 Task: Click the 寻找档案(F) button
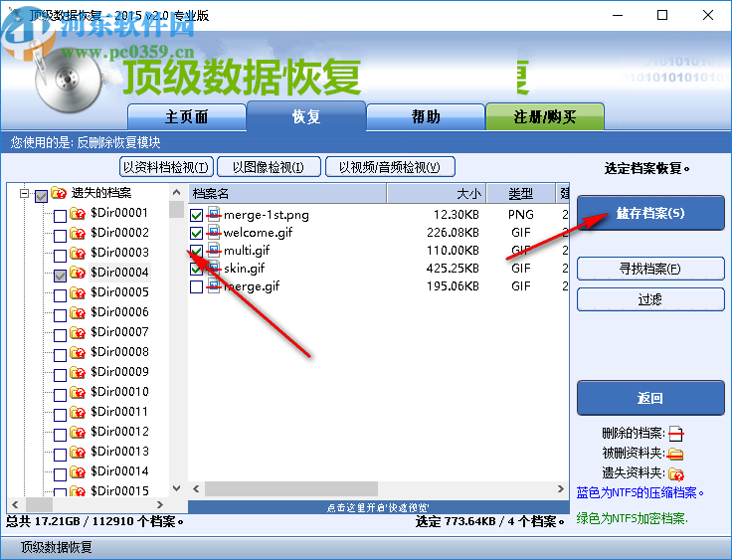650,269
